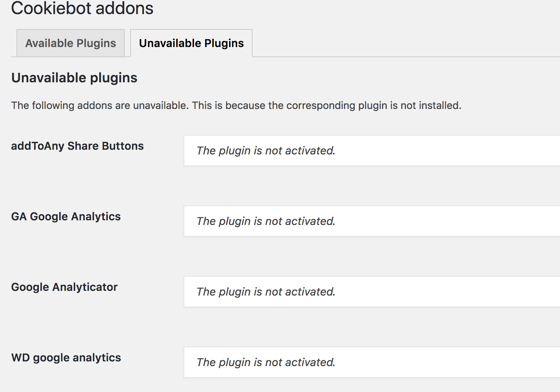Screen dimensions: 560x392
Task: Click the not-activated message text for Google Analyticator
Action: pyautogui.click(x=266, y=292)
